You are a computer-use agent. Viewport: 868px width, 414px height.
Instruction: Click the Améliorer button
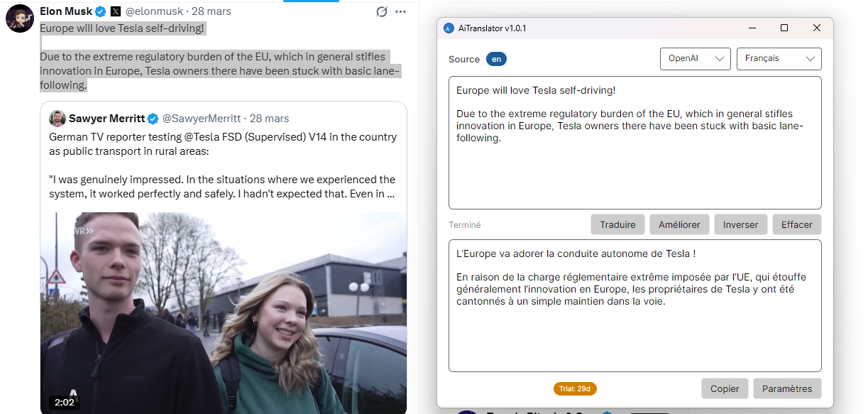click(x=679, y=224)
